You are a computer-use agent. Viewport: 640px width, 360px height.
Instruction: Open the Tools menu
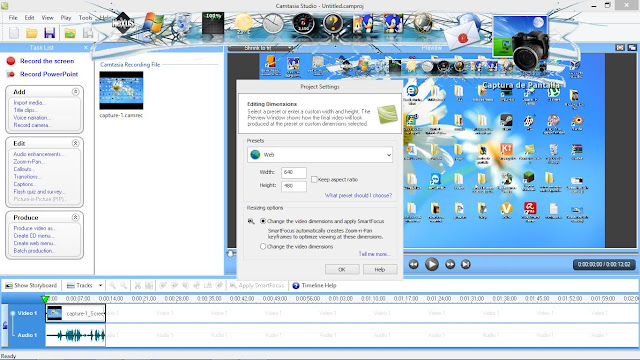(x=85, y=18)
